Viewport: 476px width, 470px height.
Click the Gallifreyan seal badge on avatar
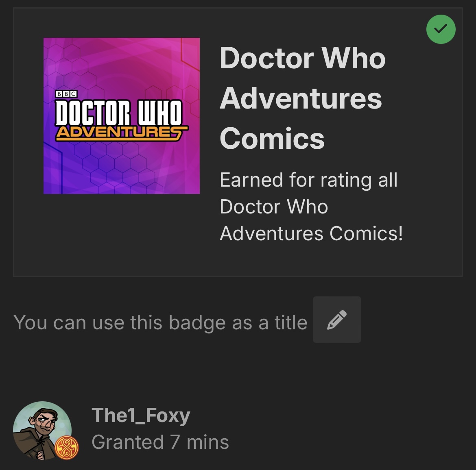[x=67, y=447]
